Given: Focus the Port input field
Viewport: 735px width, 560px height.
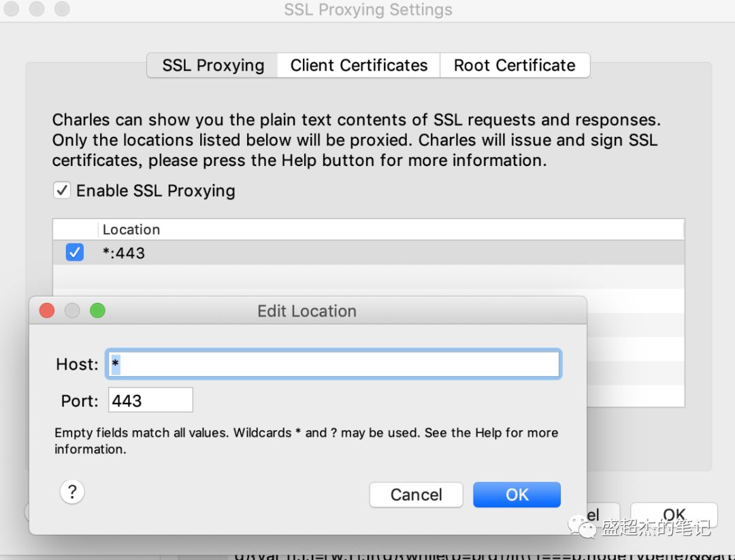Looking at the screenshot, I should (x=150, y=400).
